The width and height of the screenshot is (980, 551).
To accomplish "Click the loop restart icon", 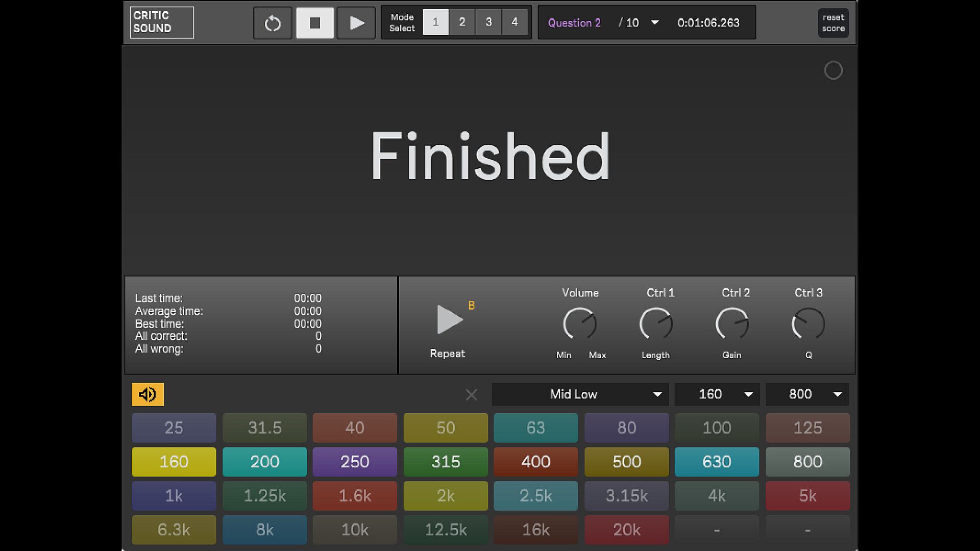I will (273, 23).
